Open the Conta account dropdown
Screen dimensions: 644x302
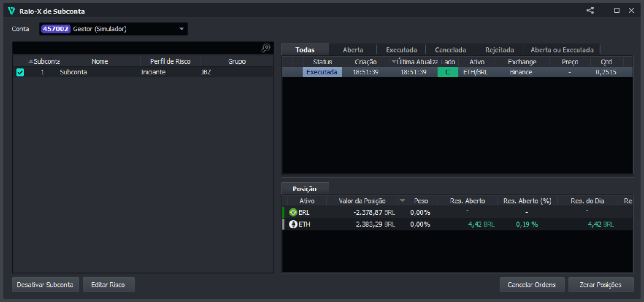click(182, 29)
